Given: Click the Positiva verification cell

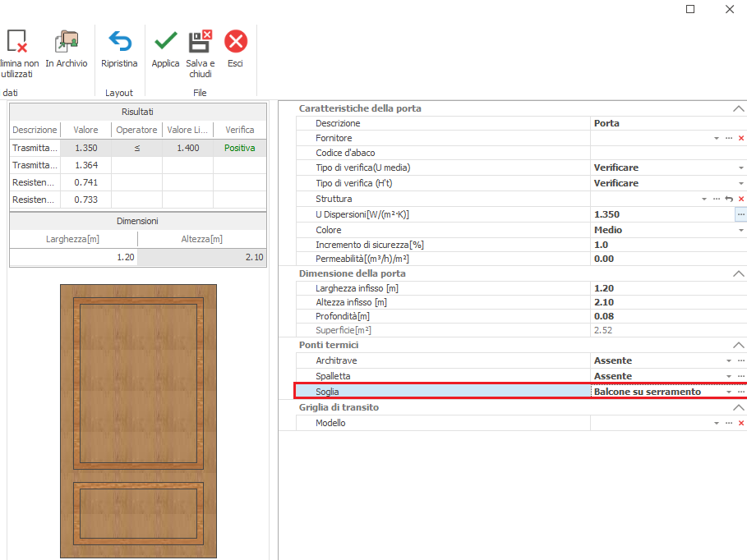Looking at the screenshot, I should (240, 148).
